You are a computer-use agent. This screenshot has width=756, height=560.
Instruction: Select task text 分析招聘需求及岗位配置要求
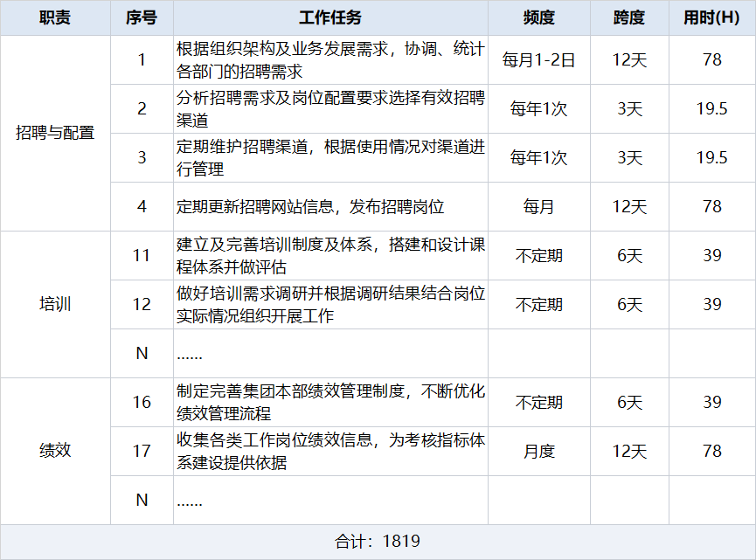[282, 98]
